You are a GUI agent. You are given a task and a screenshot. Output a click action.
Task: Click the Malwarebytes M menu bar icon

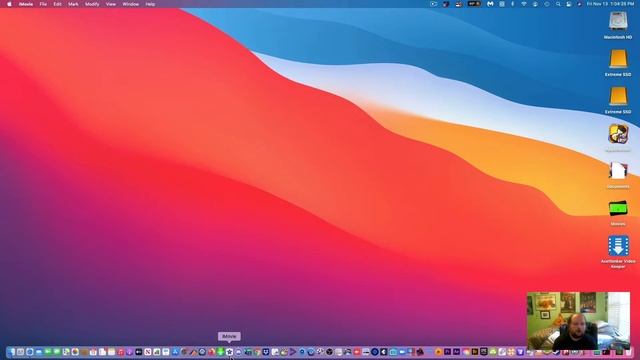point(491,4)
